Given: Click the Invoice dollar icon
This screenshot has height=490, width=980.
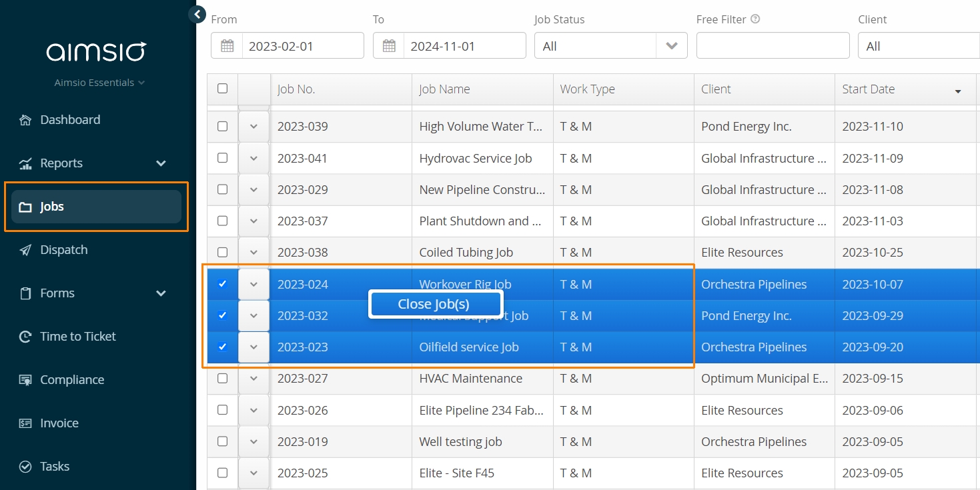Looking at the screenshot, I should [x=25, y=423].
